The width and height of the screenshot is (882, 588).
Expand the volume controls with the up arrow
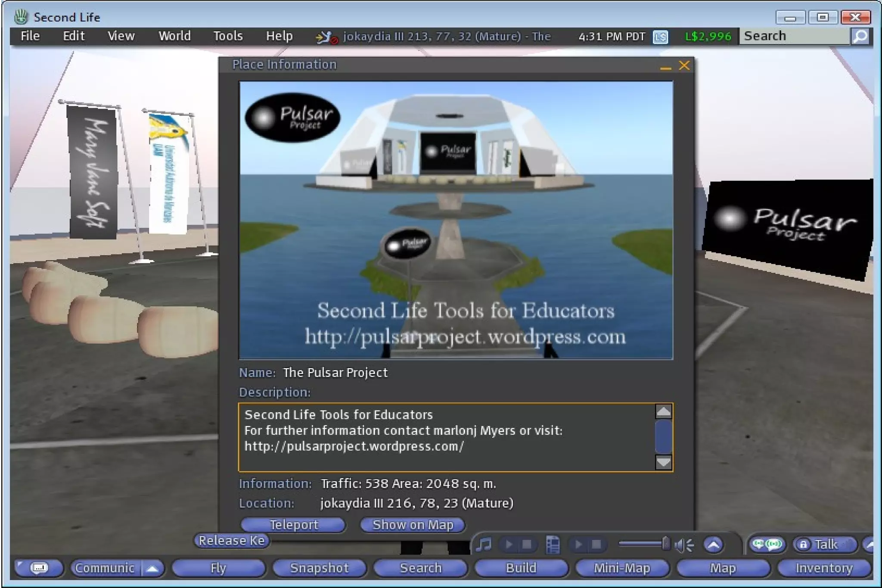tap(713, 545)
